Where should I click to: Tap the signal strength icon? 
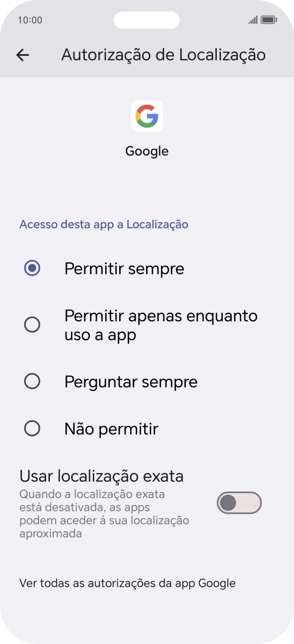point(253,20)
